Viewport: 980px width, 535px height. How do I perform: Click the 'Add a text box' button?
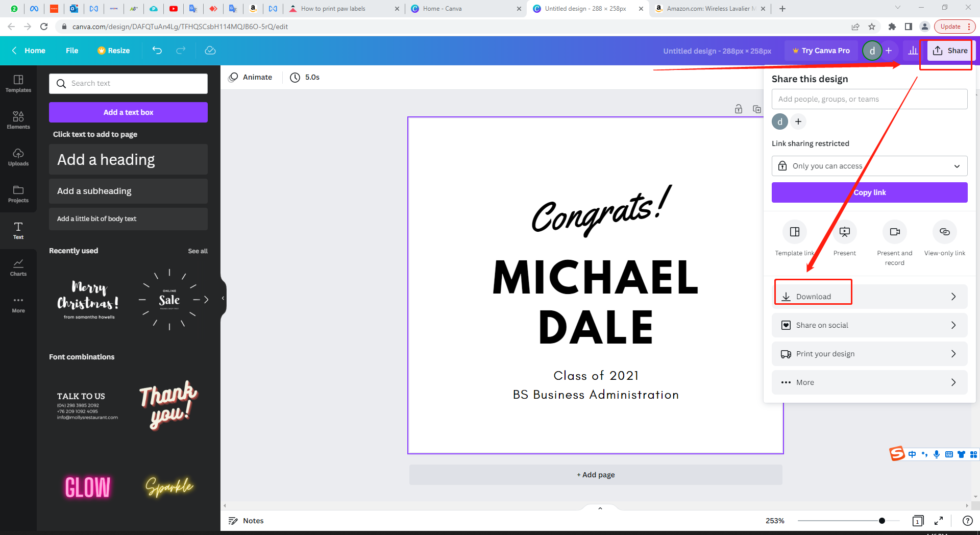(x=128, y=112)
